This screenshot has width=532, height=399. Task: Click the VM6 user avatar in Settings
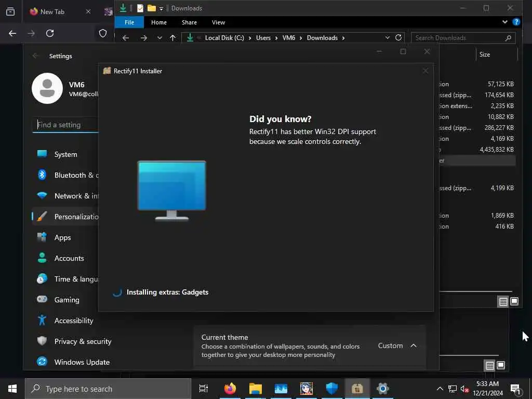click(x=47, y=88)
